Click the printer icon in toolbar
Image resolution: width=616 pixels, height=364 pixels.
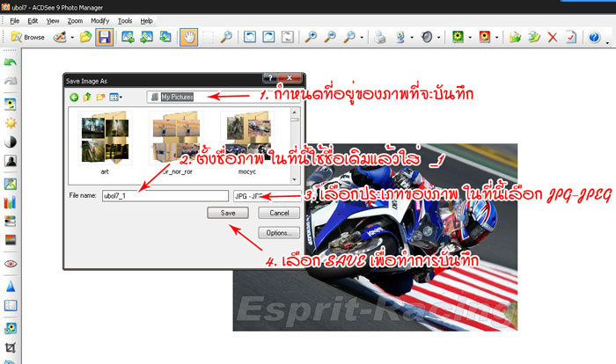[x=379, y=38]
